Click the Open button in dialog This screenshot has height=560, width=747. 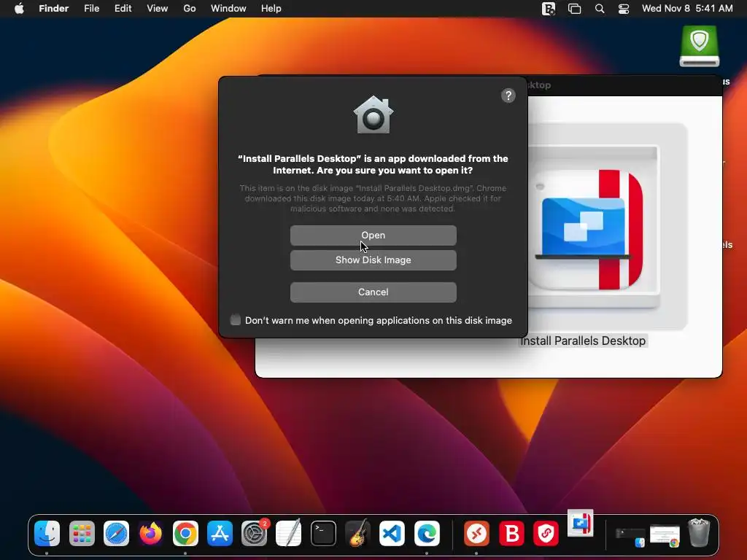(x=373, y=236)
